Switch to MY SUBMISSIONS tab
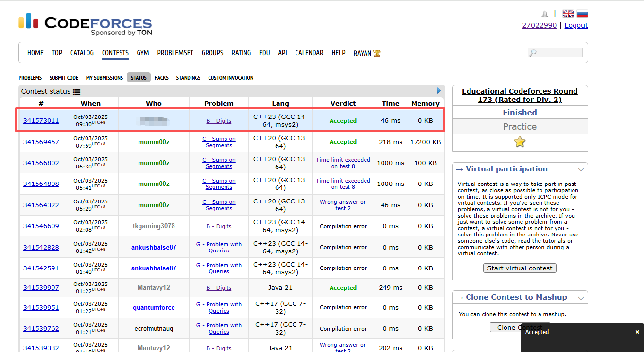Screen dimensions: 644x352 (x=104, y=78)
